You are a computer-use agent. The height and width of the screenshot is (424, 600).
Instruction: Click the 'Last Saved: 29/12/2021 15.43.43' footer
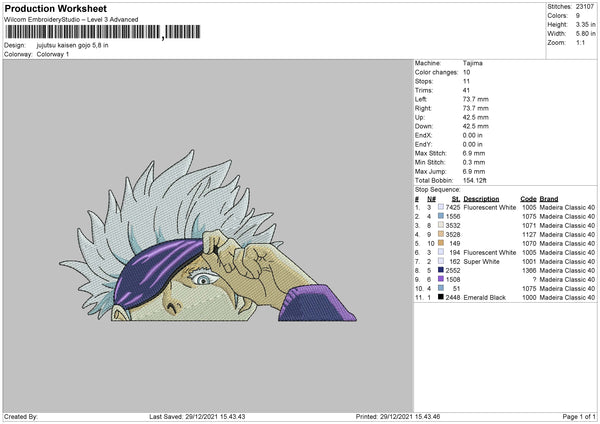197,417
